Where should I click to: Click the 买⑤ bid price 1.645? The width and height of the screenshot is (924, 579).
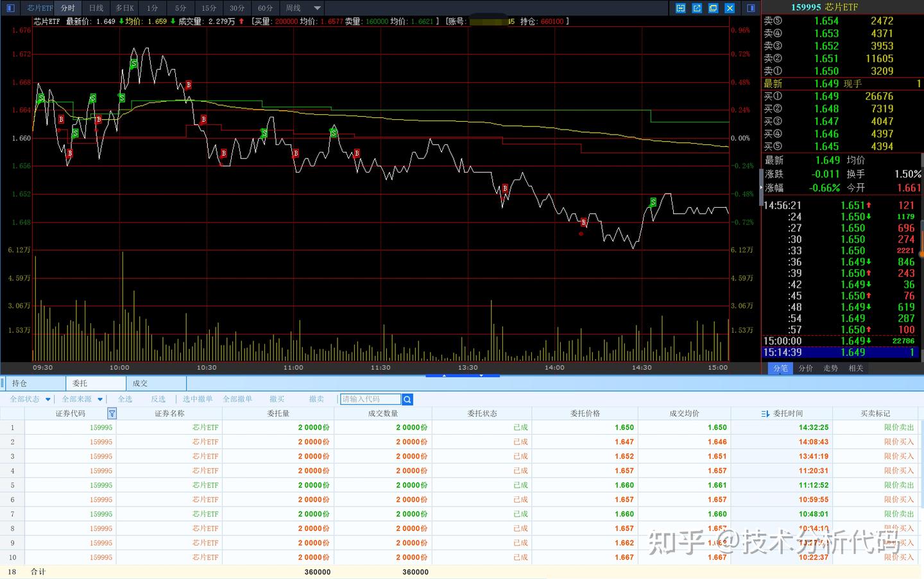[826, 146]
